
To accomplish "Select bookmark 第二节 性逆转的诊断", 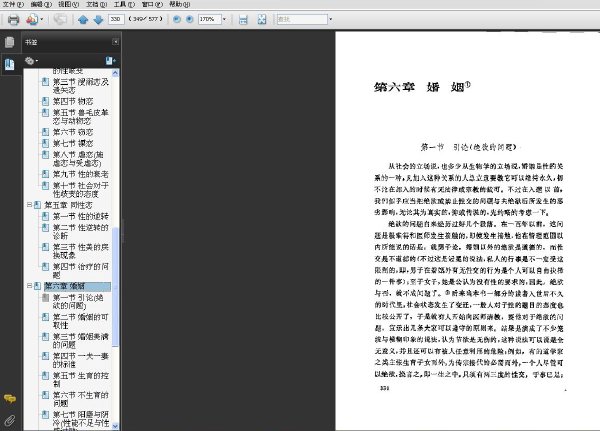I will pos(81,232).
